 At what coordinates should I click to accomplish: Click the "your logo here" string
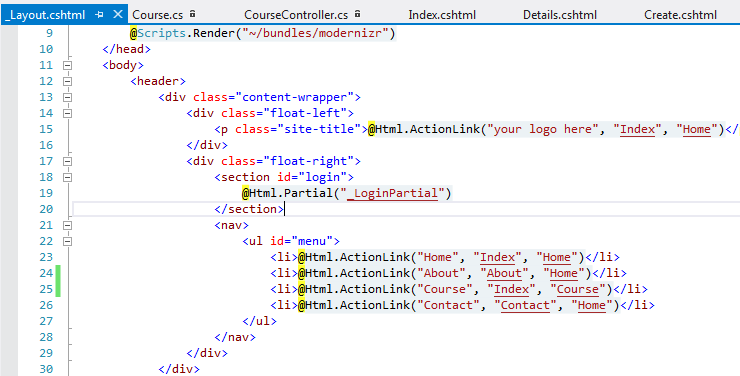(543, 129)
